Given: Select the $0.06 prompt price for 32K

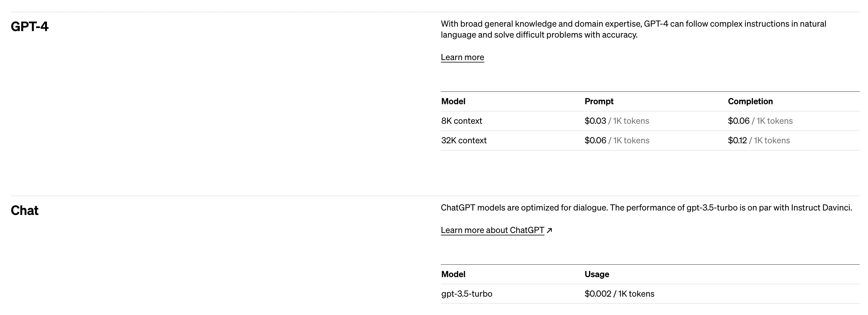Looking at the screenshot, I should tap(595, 140).
